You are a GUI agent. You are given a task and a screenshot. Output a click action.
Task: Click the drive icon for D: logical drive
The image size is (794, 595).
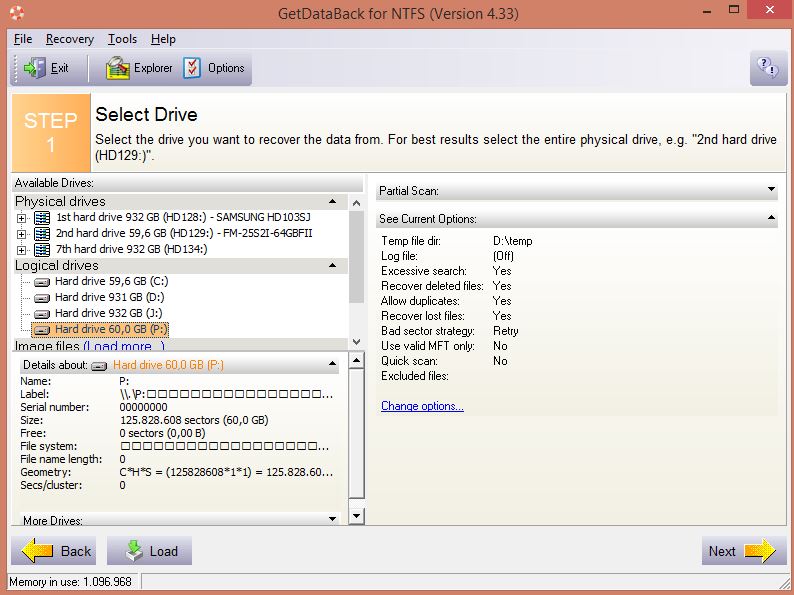pos(42,298)
